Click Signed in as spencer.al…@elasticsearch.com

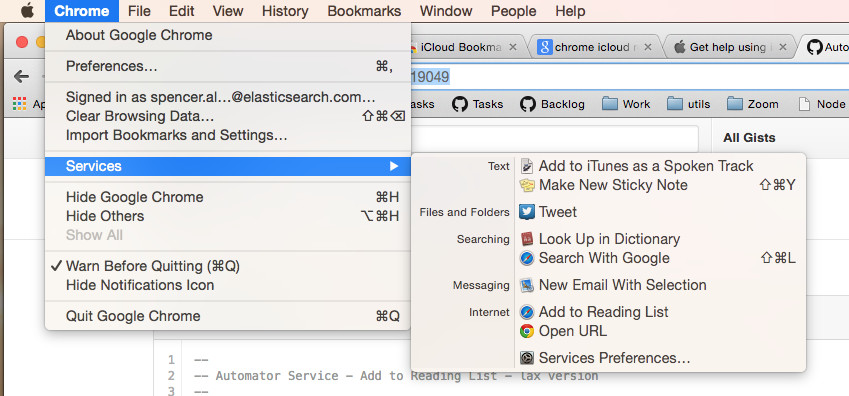[227, 98]
